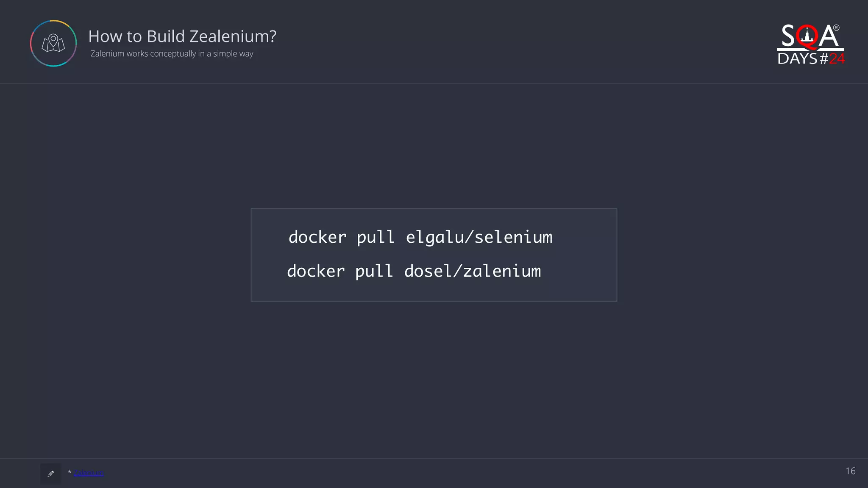Click the tower emblem inside the red Q
The width and height of the screenshot is (868, 488).
coord(807,36)
